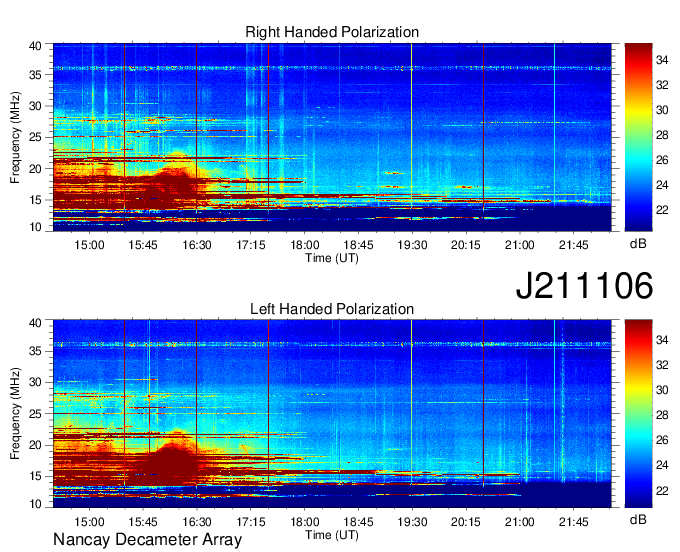The height and width of the screenshot is (552, 680).
Task: Click the 25 MHz tick on left-handed plot
Action: point(35,414)
